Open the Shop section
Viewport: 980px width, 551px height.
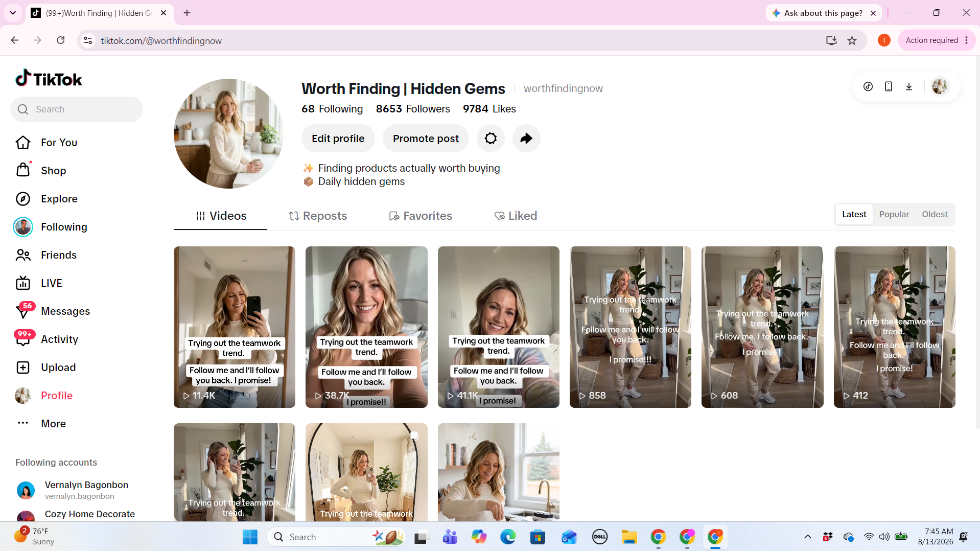pyautogui.click(x=41, y=171)
